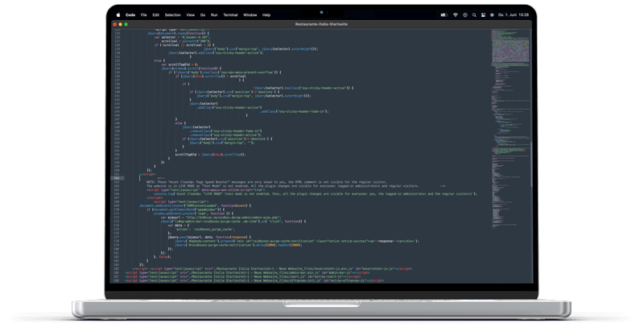Maximize window with the green button
The width and height of the screenshot is (644, 332).
(126, 24)
